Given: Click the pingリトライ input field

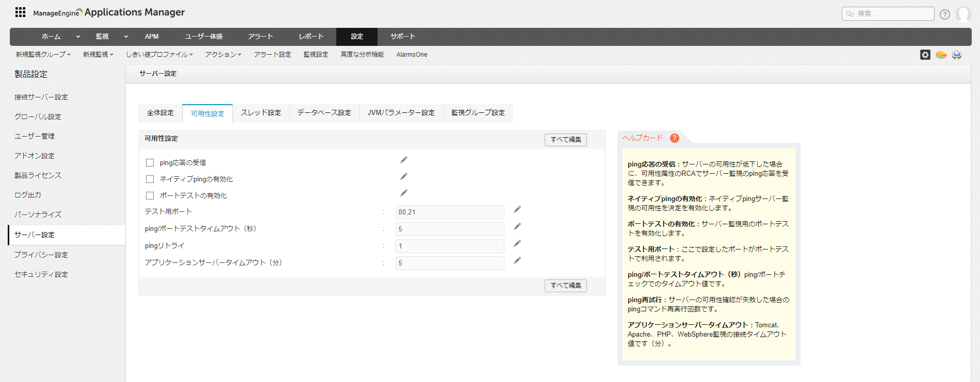Looking at the screenshot, I should pos(449,246).
